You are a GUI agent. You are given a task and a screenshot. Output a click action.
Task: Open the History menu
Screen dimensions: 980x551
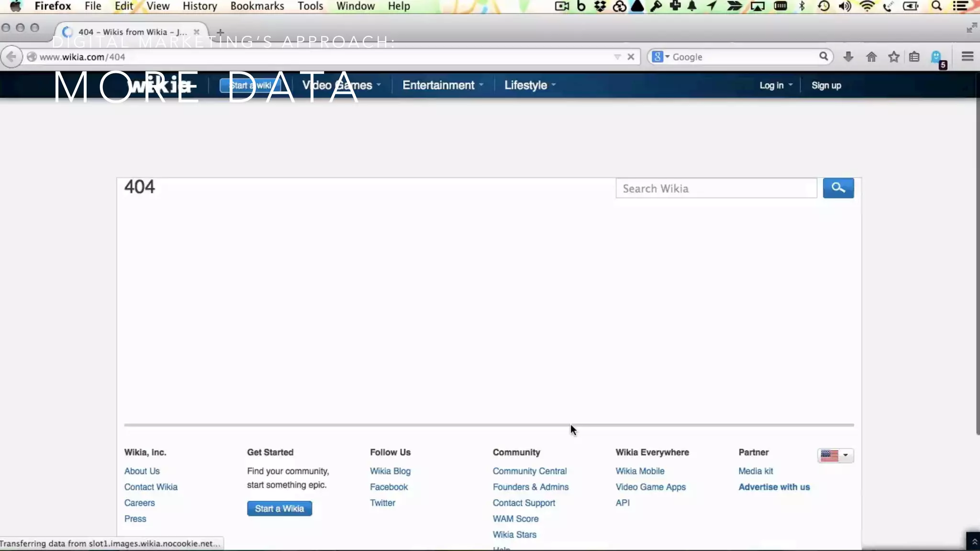(x=200, y=6)
